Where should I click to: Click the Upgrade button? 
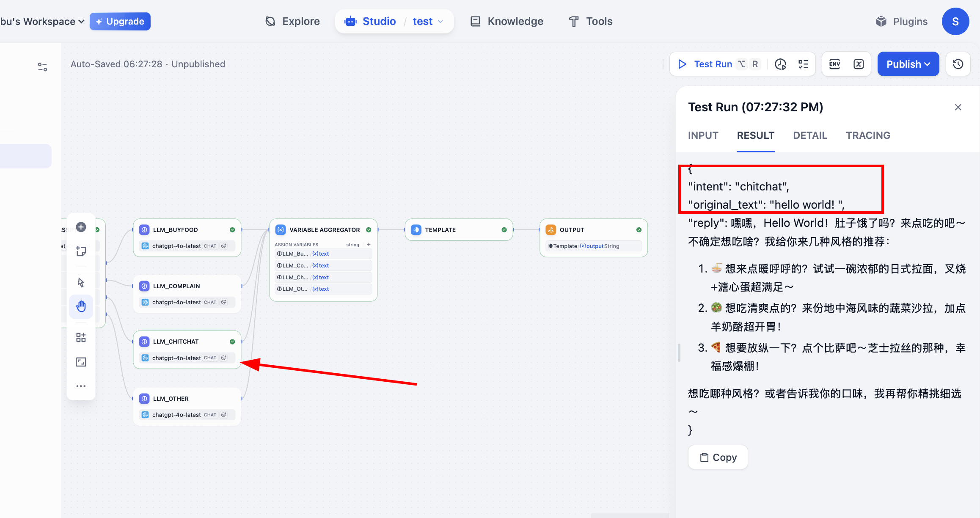tap(120, 22)
